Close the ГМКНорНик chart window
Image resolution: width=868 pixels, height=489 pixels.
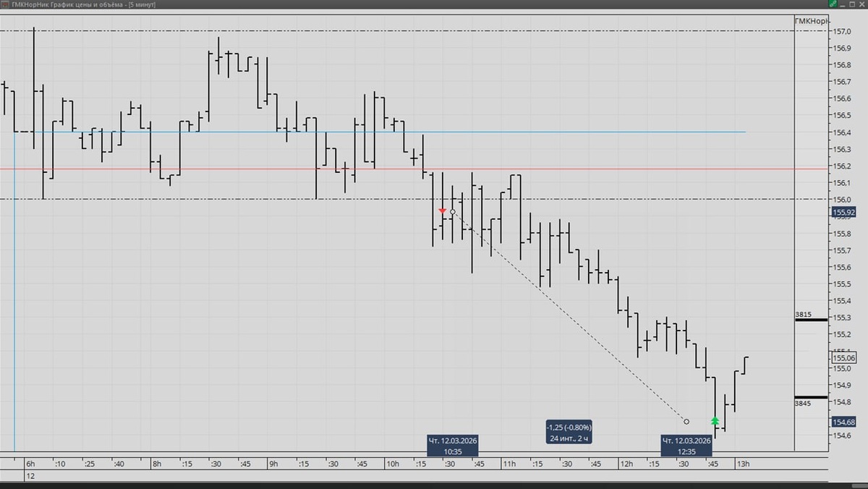click(862, 4)
